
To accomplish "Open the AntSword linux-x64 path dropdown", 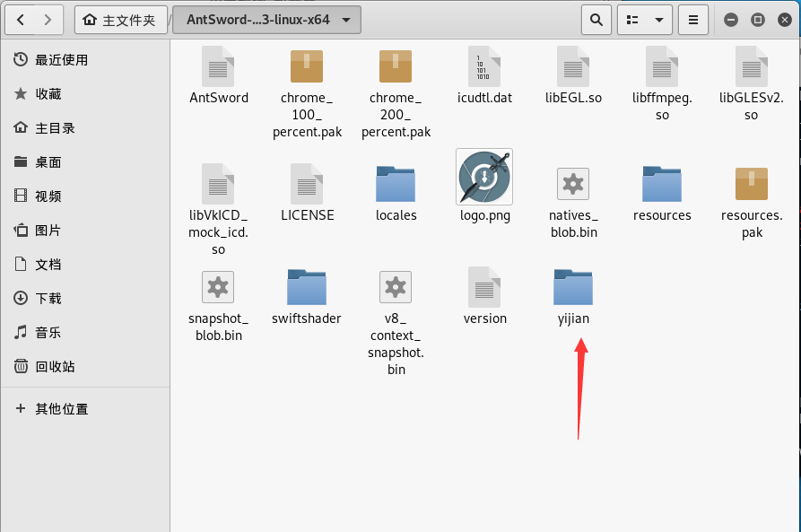I will pyautogui.click(x=266, y=20).
